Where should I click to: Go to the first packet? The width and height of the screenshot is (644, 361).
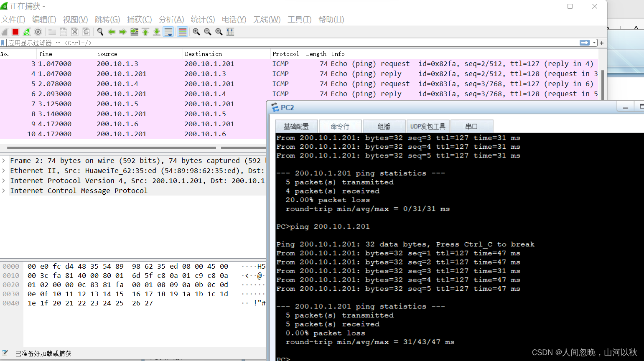click(145, 32)
